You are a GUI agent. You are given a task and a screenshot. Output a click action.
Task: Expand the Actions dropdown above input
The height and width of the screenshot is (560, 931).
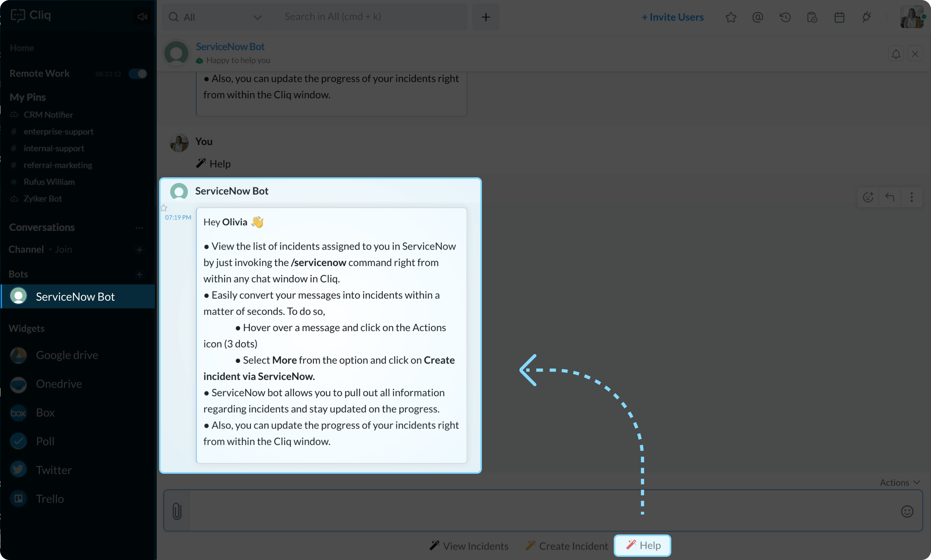pos(900,483)
